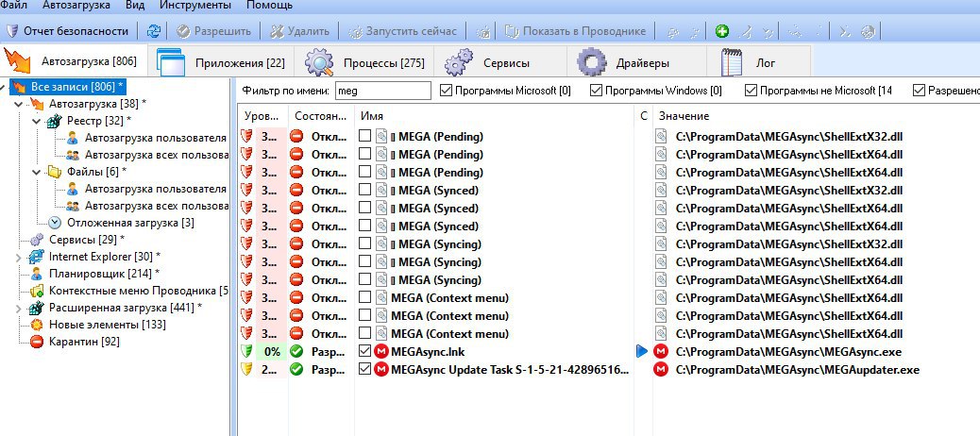Click the path 'C:\ProgramData\MEGAsync\MEGAupdater.exe'

click(798, 370)
